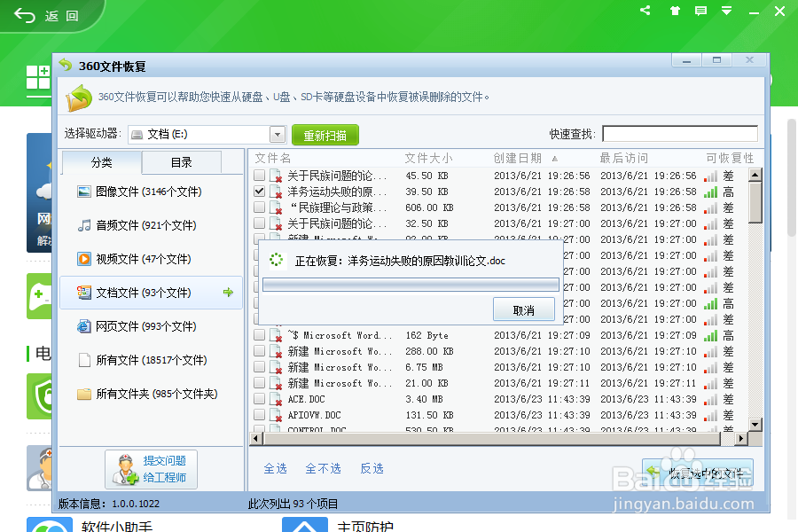798x532 pixels.
Task: Sort by 最后访问 column header
Action: coord(624,159)
